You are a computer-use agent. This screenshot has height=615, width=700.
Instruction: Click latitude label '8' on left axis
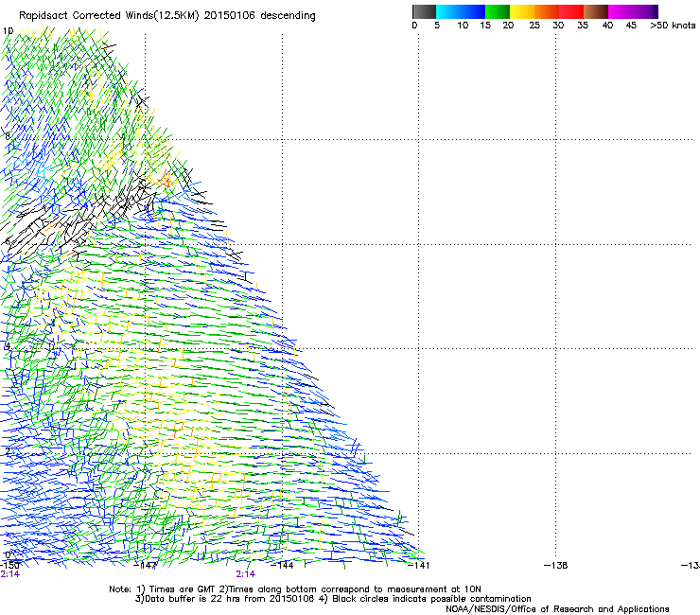pos(8,136)
